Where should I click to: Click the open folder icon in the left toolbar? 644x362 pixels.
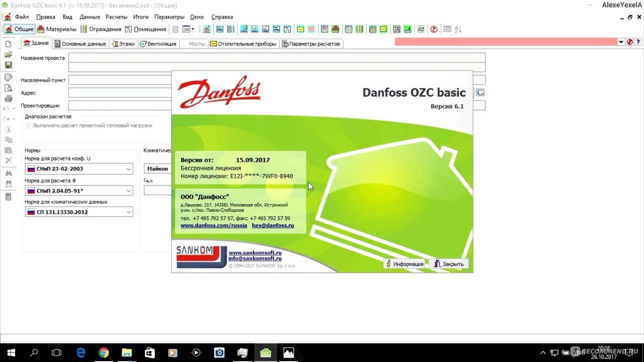[x=8, y=54]
